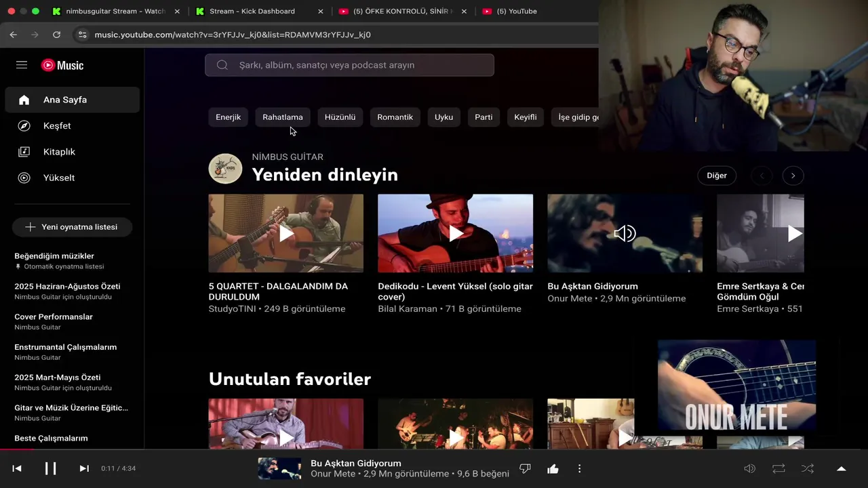
Task: Click the player bar album thumbnail
Action: pyautogui.click(x=279, y=468)
